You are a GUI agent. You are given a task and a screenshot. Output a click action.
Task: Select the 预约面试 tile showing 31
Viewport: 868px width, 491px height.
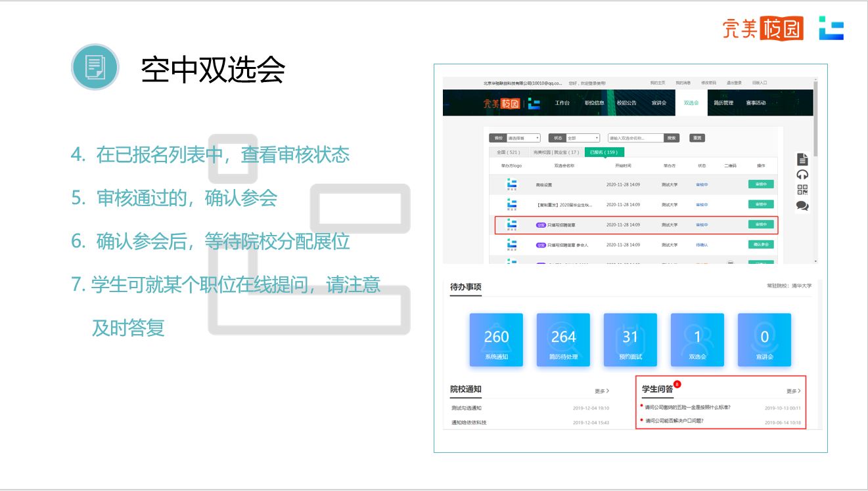click(630, 339)
